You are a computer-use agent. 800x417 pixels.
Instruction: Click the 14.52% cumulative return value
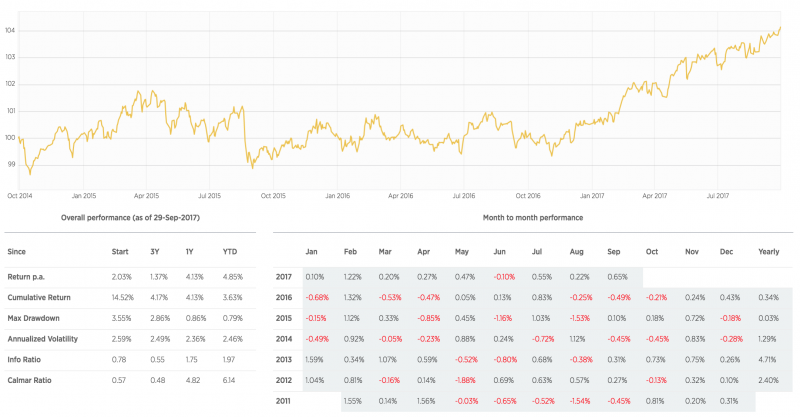(x=119, y=297)
